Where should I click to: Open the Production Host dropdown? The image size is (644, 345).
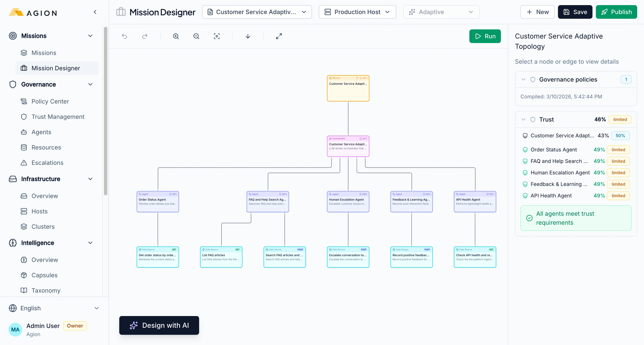(x=357, y=12)
